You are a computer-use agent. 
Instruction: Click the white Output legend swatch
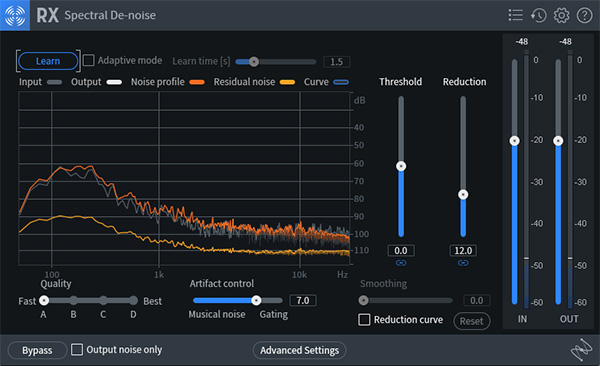pos(114,82)
